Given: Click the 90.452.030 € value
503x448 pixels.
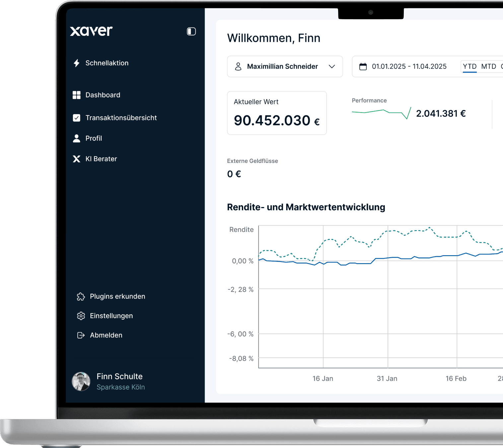Looking at the screenshot, I should pyautogui.click(x=277, y=120).
